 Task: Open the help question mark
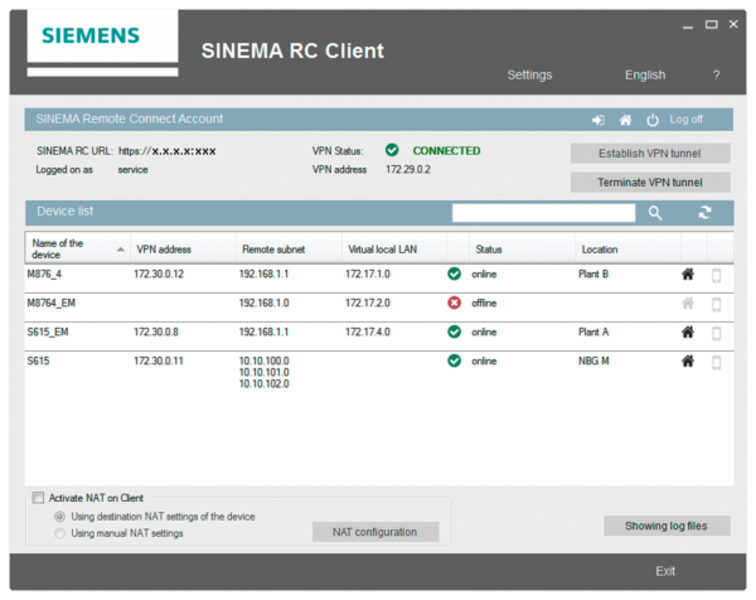tap(716, 75)
